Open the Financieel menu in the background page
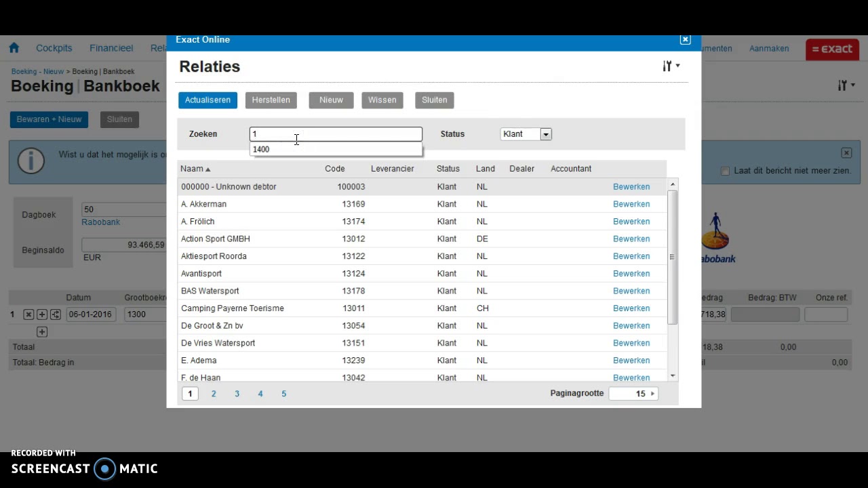Screen dimensions: 868x488 [111, 48]
